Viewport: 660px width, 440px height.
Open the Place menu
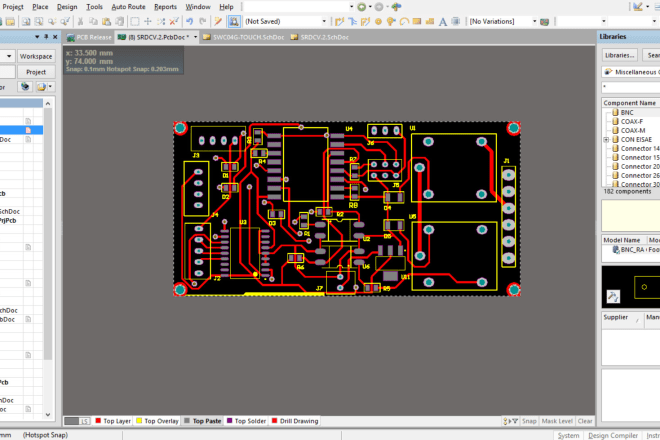40,7
